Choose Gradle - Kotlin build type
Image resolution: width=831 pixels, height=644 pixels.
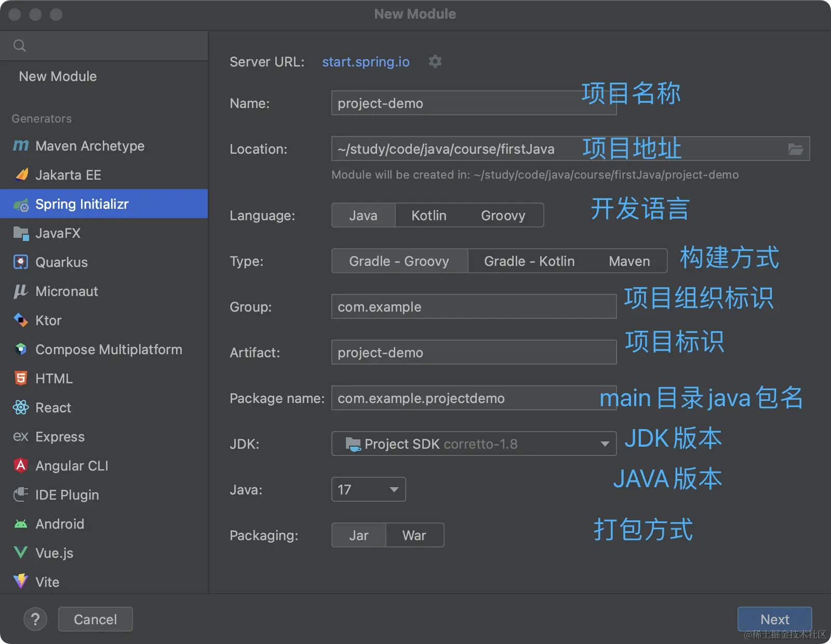530,261
